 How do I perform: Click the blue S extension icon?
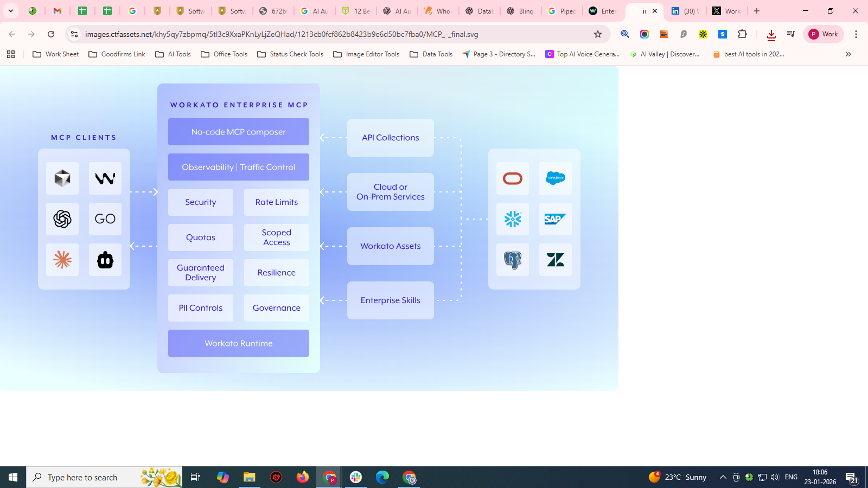click(723, 34)
